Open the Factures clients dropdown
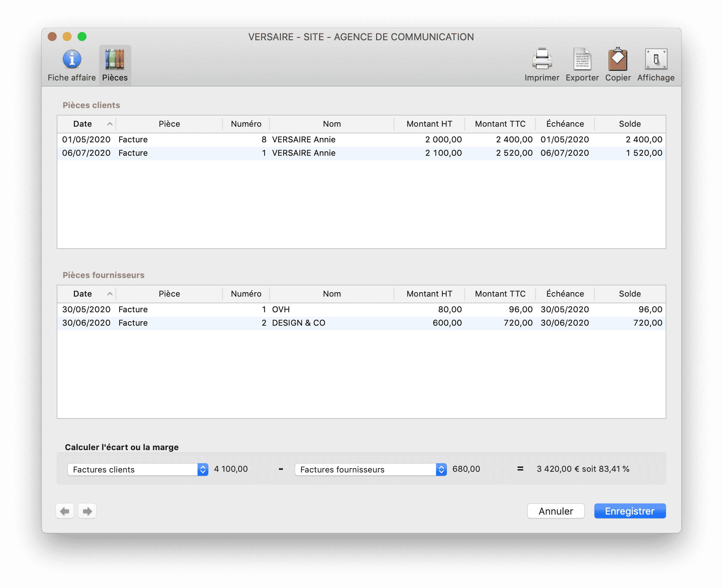 point(138,470)
